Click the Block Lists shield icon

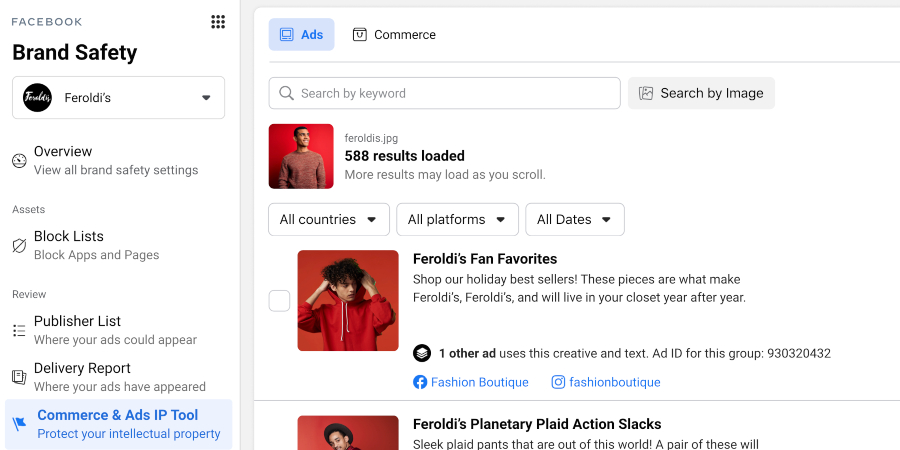pos(19,246)
